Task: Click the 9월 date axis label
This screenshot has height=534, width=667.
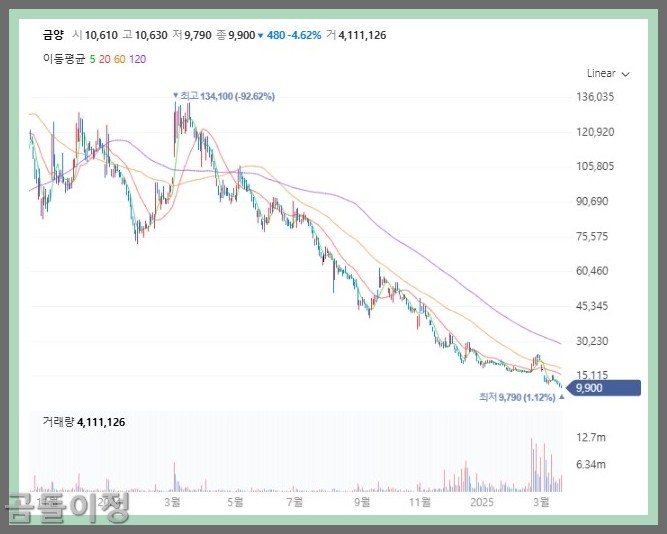Action: point(362,502)
